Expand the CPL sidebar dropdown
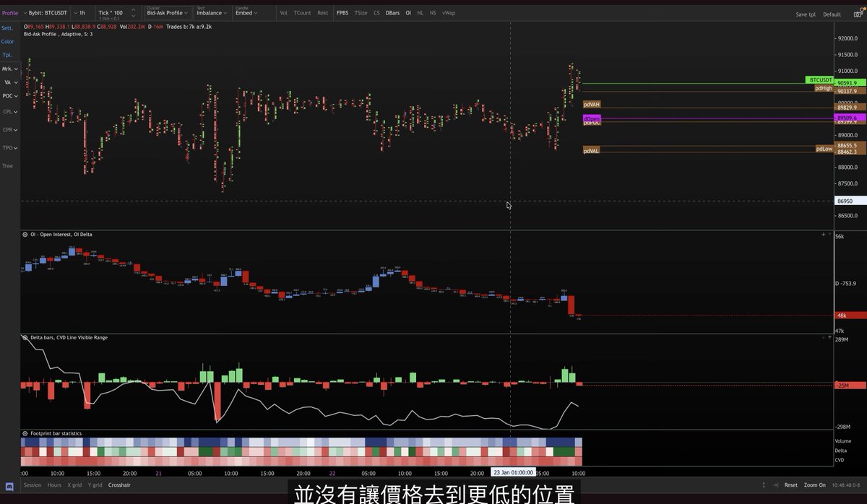The height and width of the screenshot is (504, 867). click(9, 112)
